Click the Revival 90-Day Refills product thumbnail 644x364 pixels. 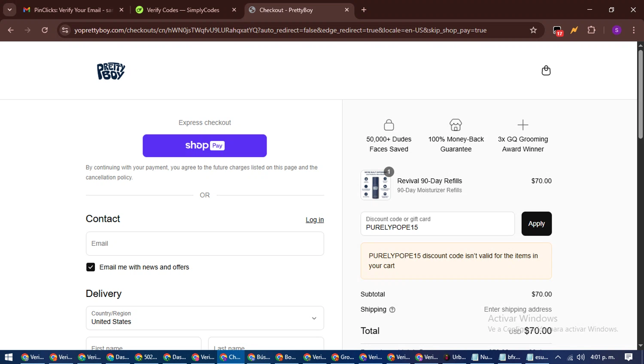point(376,185)
